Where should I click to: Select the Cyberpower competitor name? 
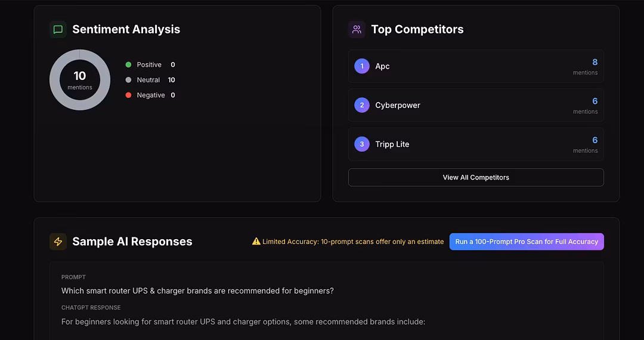tap(398, 105)
